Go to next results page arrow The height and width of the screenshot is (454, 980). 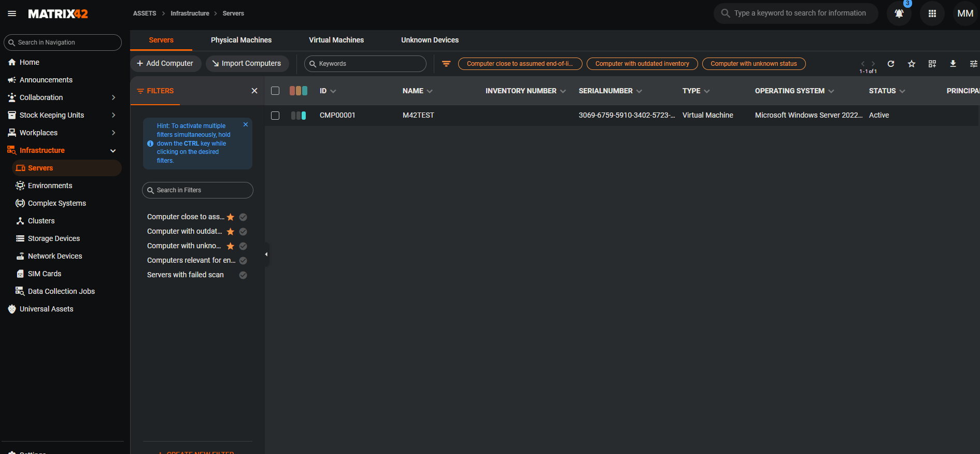click(873, 64)
